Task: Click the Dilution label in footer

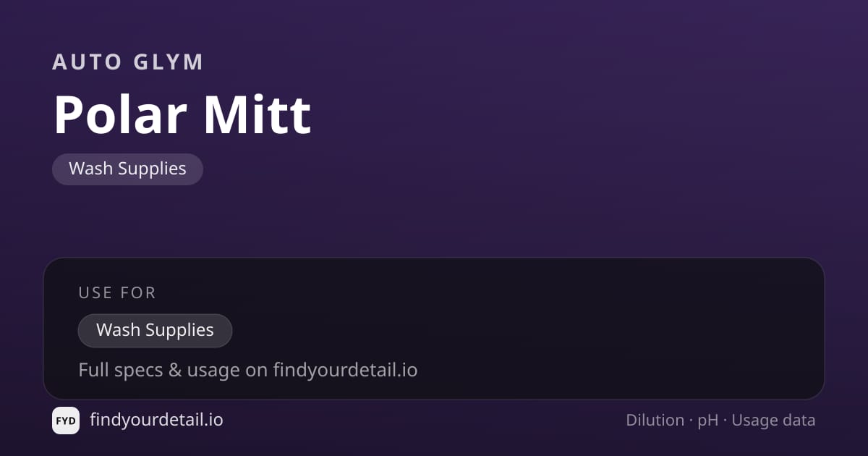Action: (x=655, y=421)
